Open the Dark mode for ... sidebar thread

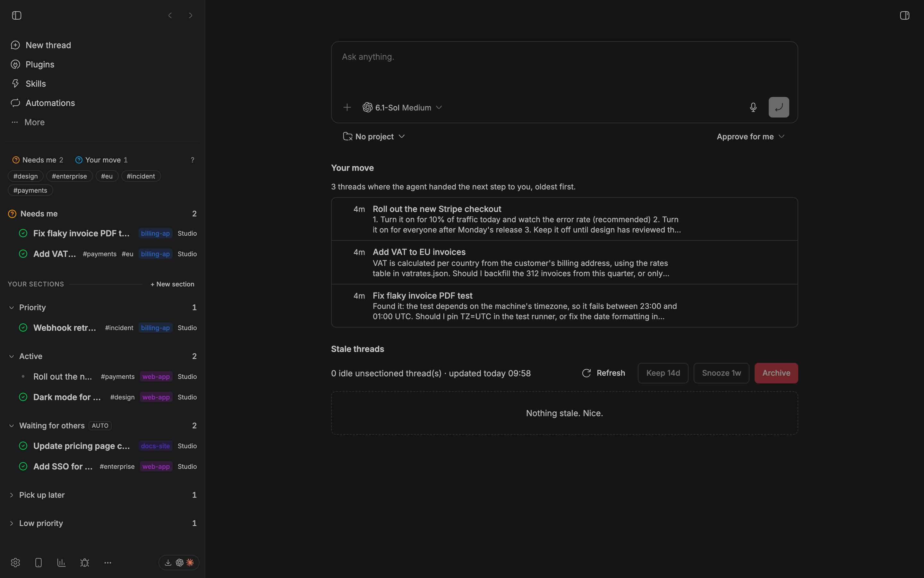pos(102,397)
